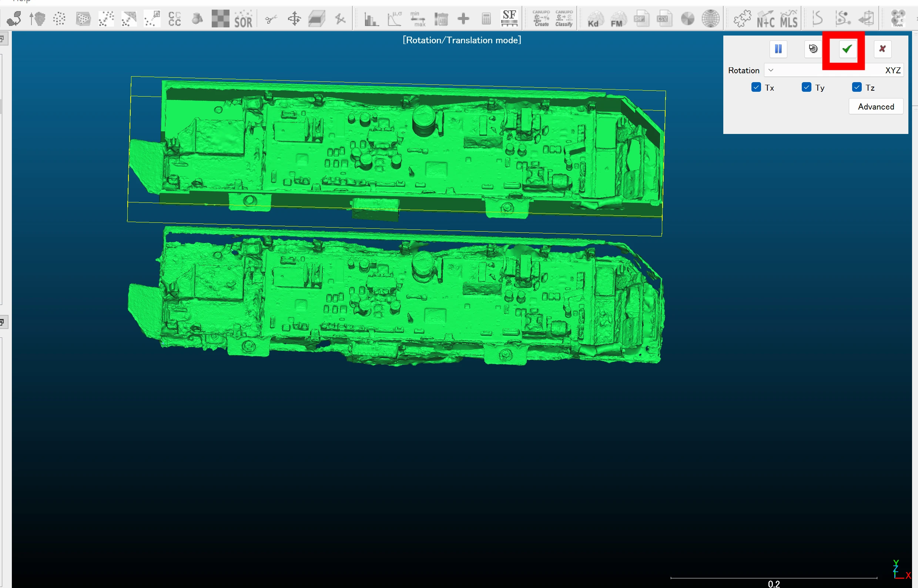This screenshot has height=588, width=918.
Task: Click the Label Connected Components icon
Action: [x=174, y=19]
